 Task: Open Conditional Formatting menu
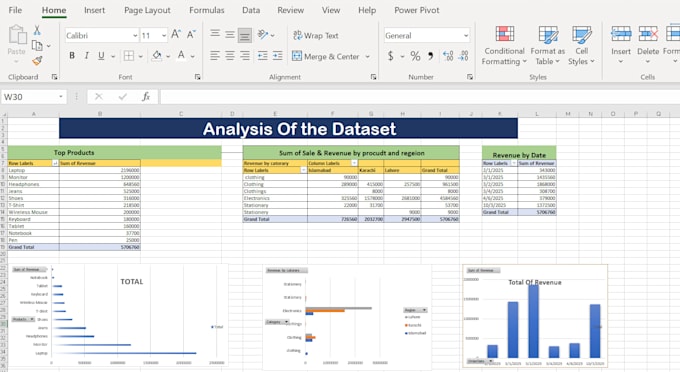[504, 46]
